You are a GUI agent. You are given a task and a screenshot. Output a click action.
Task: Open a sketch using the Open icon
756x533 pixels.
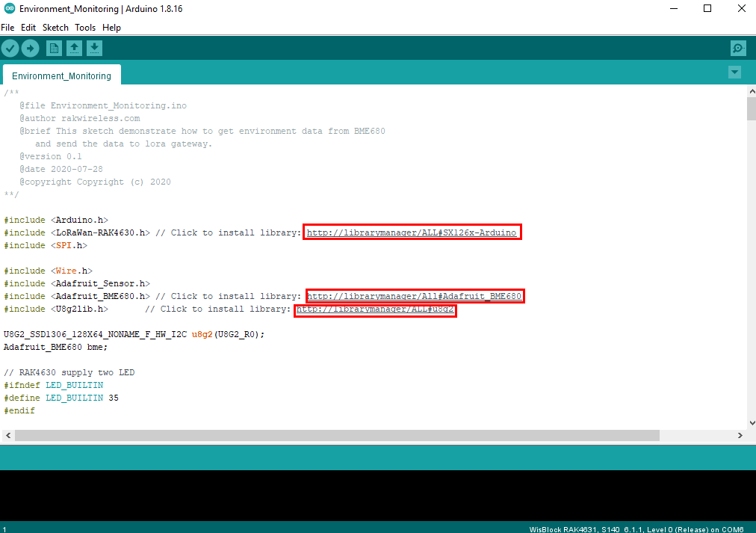click(x=75, y=49)
